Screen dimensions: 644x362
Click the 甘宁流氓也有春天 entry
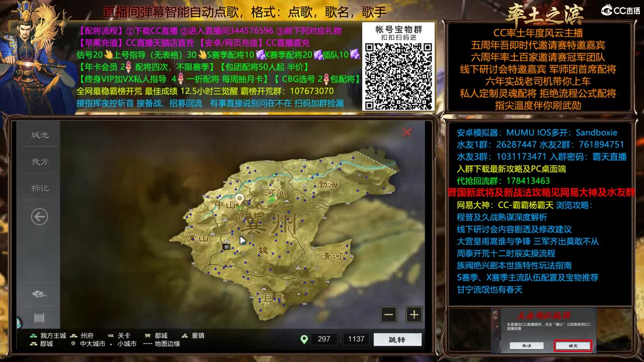(490, 290)
